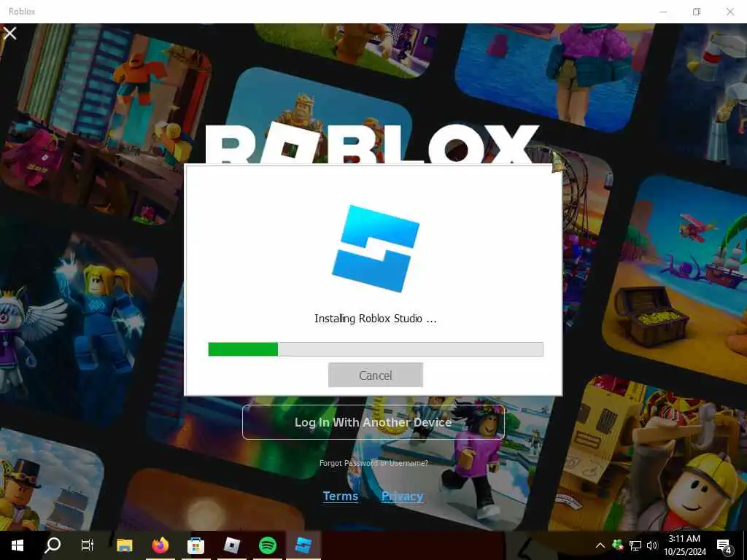
Task: Open the Privacy link
Action: (402, 496)
